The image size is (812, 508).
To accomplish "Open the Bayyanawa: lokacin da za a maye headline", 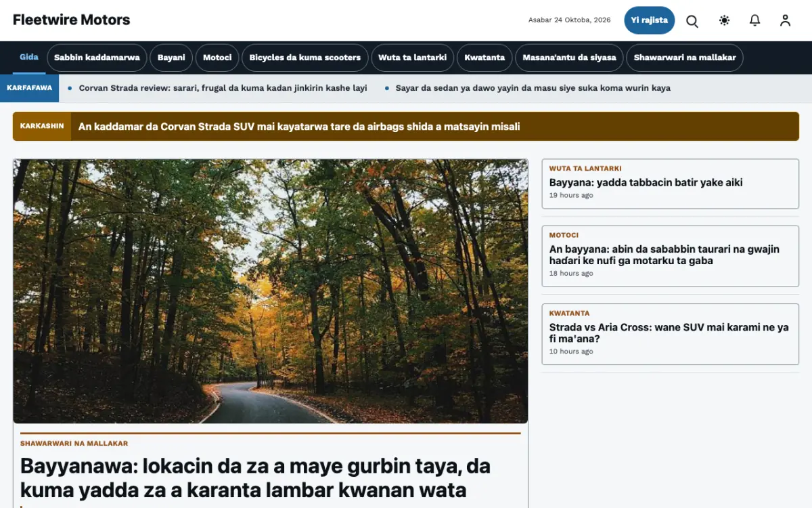I will [255, 478].
